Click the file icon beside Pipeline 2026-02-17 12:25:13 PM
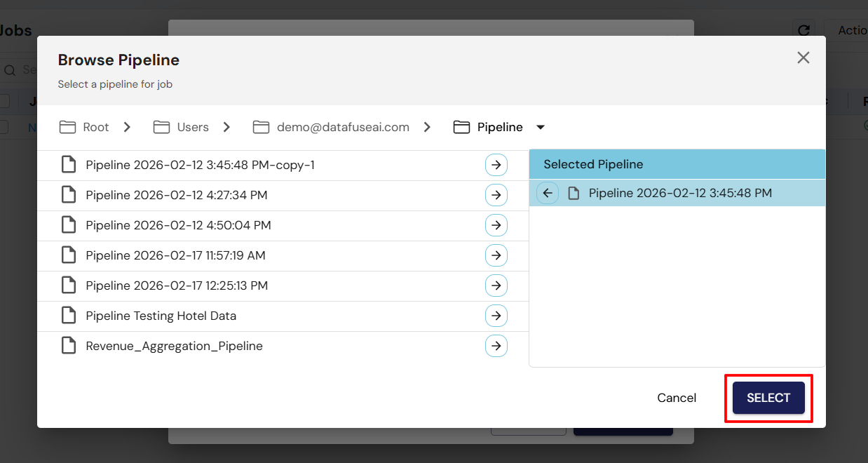868x463 pixels. 68,286
